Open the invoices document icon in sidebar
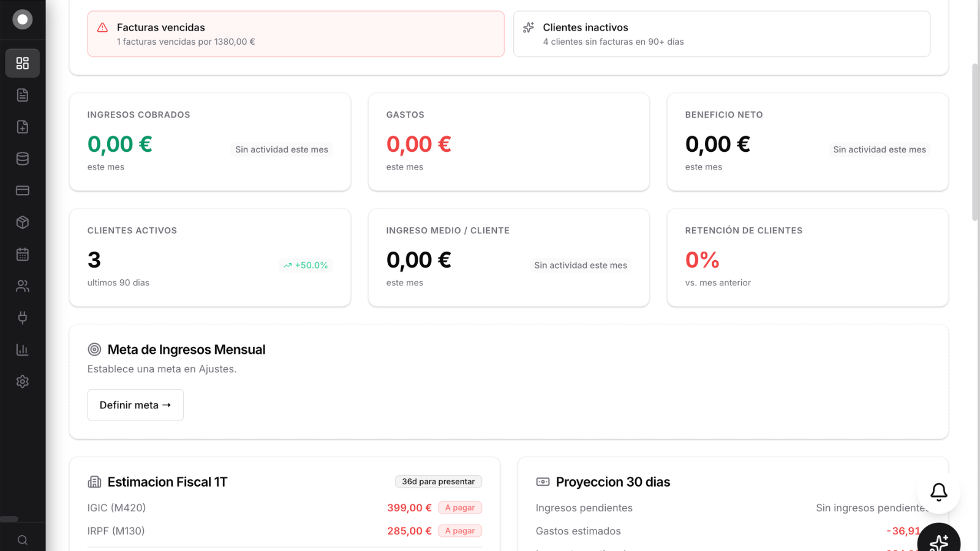Screen dimensions: 980x551 coord(23,95)
